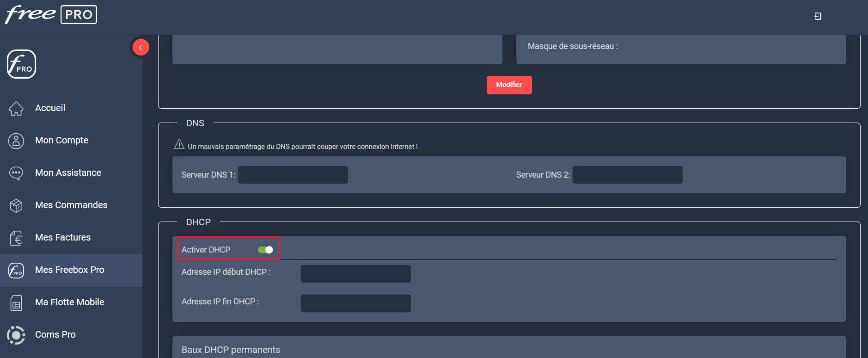Click the Mes Factures euro invoice icon
Screen dimensions: 868x358
click(16, 238)
